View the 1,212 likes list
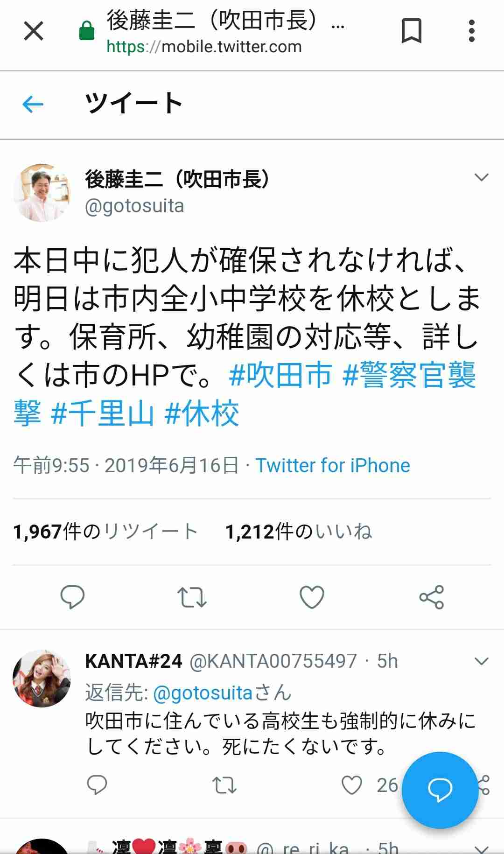504x854 pixels. [x=299, y=532]
